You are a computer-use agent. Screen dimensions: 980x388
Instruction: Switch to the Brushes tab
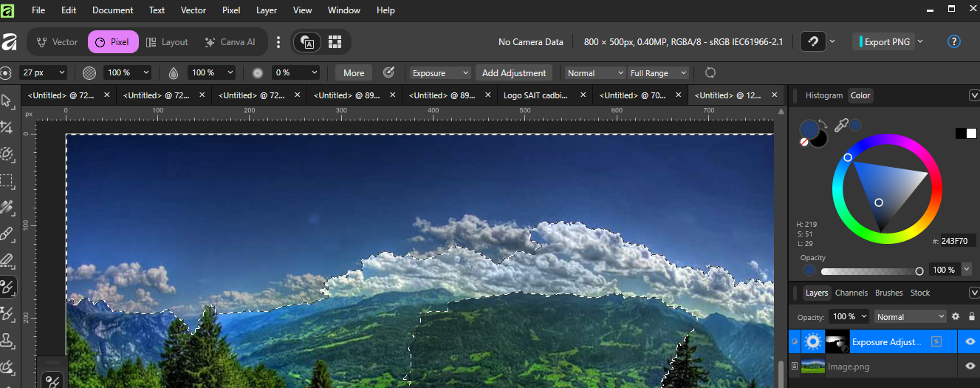pyautogui.click(x=889, y=293)
